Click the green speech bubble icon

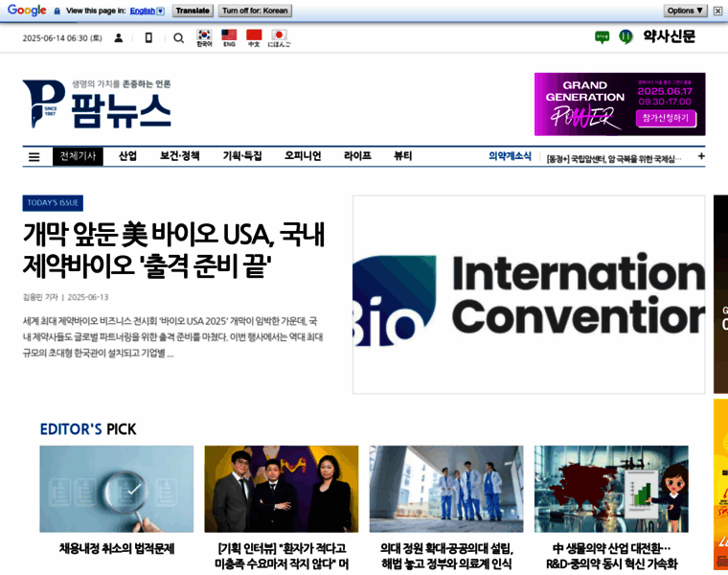[x=603, y=36]
